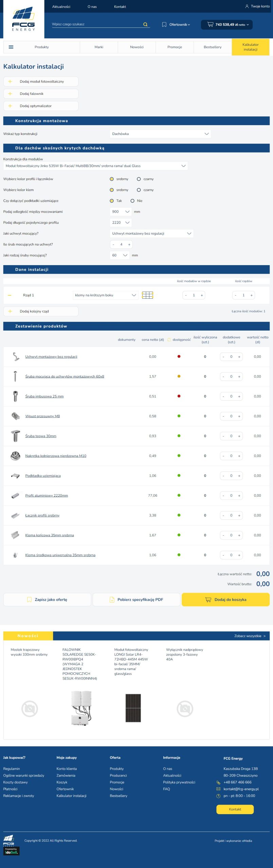The height and width of the screenshot is (868, 273).
Task: Click the LONGI Solar module product image
Action: tap(133, 708)
